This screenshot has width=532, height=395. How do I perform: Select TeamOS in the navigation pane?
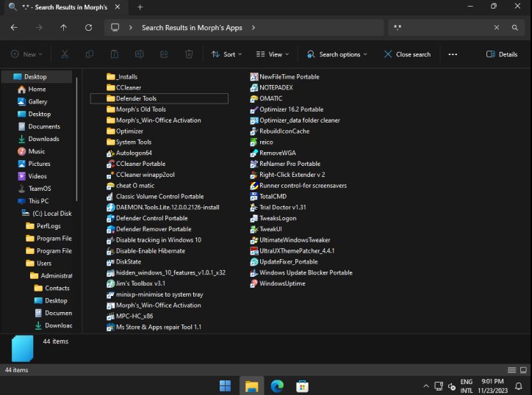tap(40, 189)
